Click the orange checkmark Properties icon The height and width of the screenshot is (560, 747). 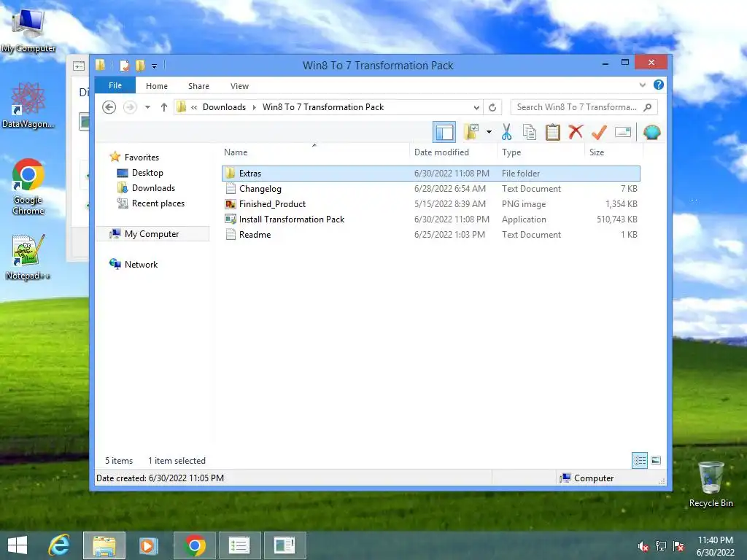[599, 132]
